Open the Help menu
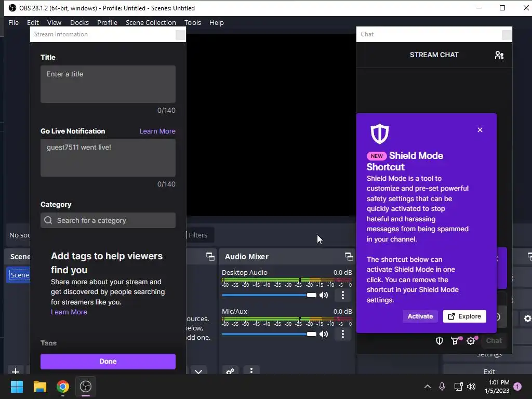The width and height of the screenshot is (532, 399). point(217,22)
